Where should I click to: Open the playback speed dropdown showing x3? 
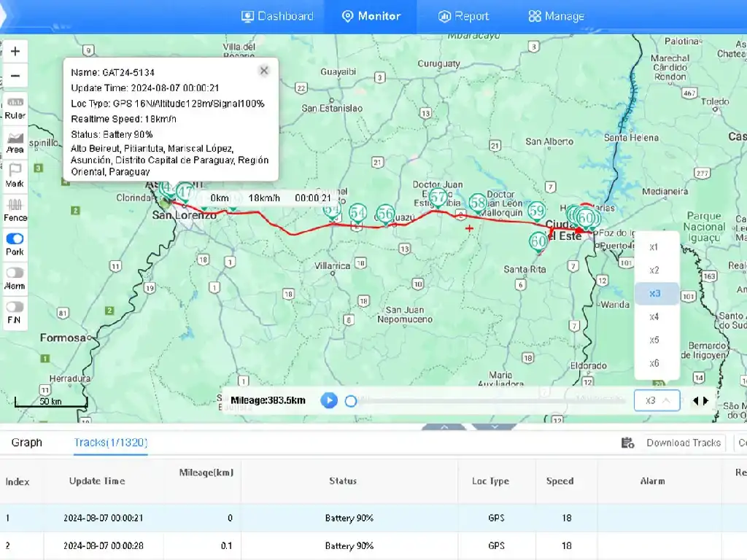click(x=656, y=400)
